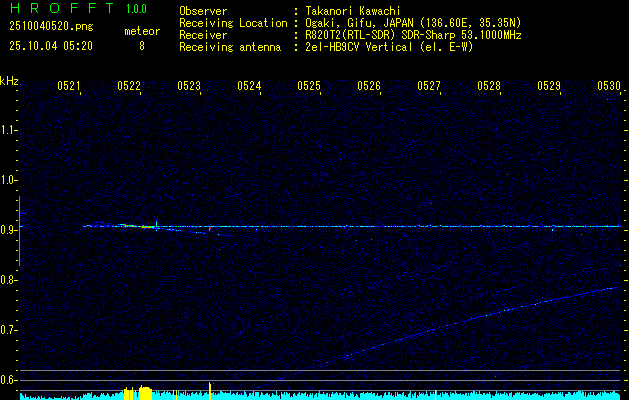Viewport: 629px width, 400px height.
Task: Click the 0523 time marker
Action: (x=189, y=85)
